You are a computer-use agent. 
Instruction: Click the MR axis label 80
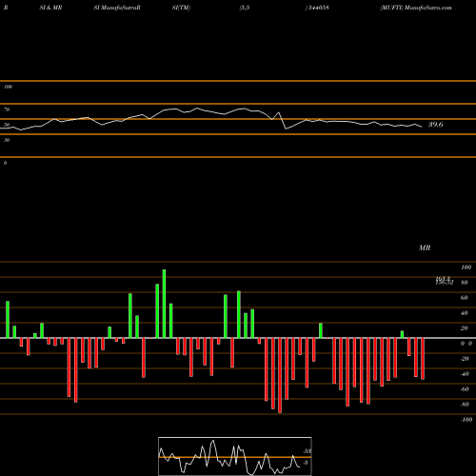465,283
